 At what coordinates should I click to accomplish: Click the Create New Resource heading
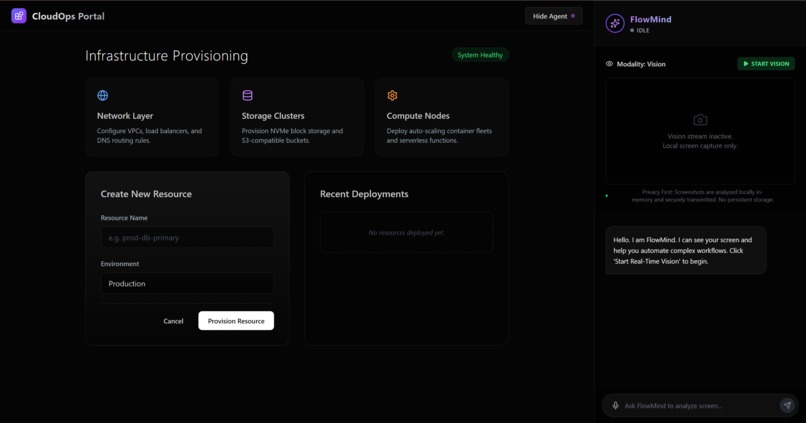coord(146,194)
